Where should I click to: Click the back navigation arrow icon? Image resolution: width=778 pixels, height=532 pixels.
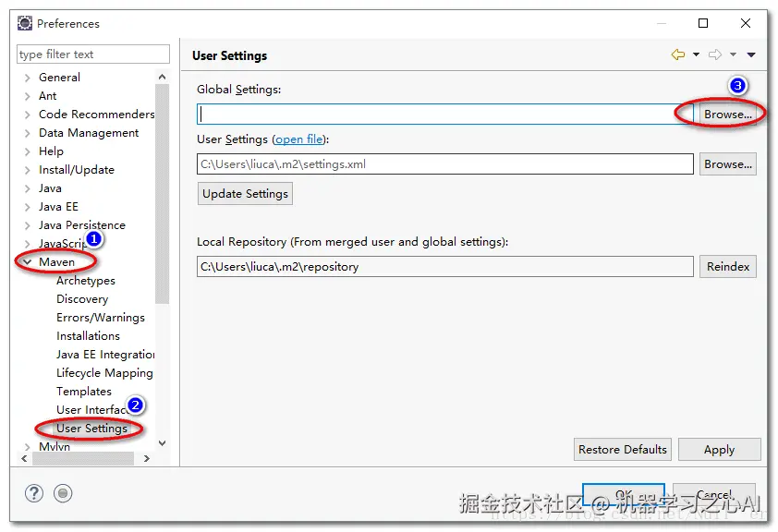[x=678, y=54]
